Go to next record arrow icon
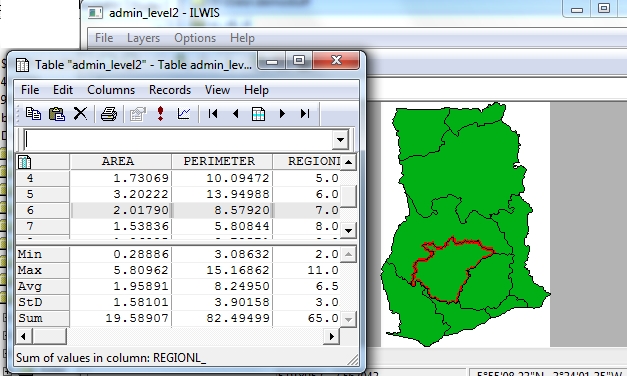627x376 pixels. (x=282, y=114)
